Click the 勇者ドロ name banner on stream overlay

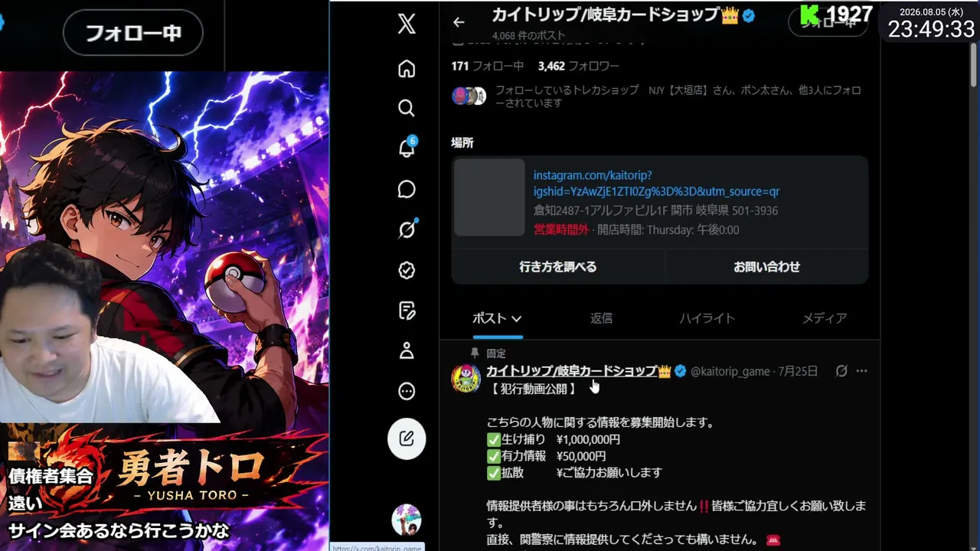190,473
